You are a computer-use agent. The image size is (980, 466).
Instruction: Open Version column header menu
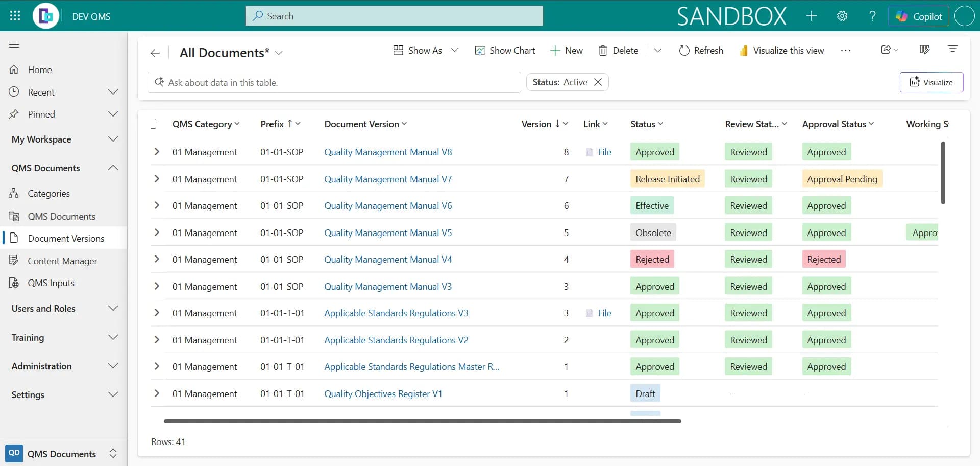tap(545, 124)
